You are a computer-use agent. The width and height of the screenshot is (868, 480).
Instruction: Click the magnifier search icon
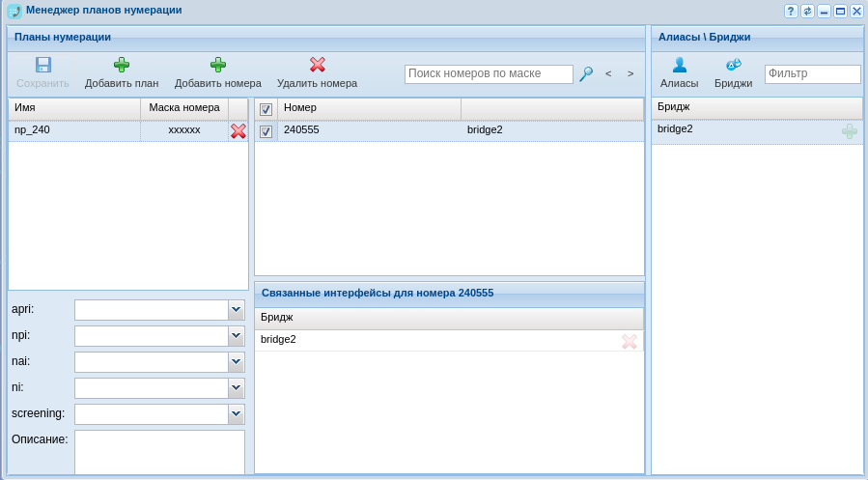pos(586,73)
